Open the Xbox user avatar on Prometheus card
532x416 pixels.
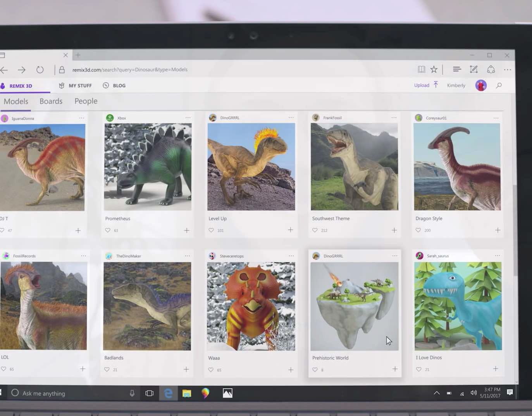click(x=110, y=118)
